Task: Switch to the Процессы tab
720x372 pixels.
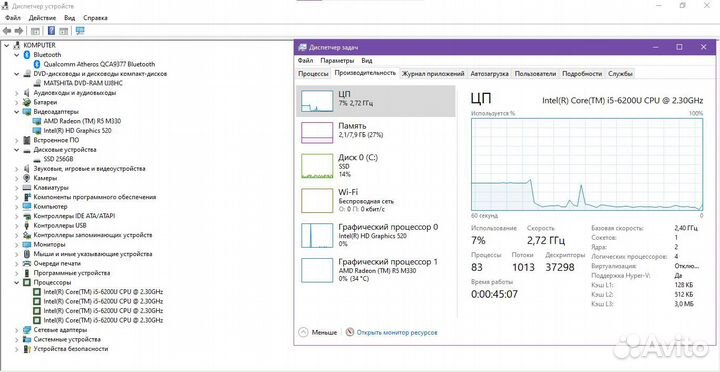Action: click(x=313, y=73)
